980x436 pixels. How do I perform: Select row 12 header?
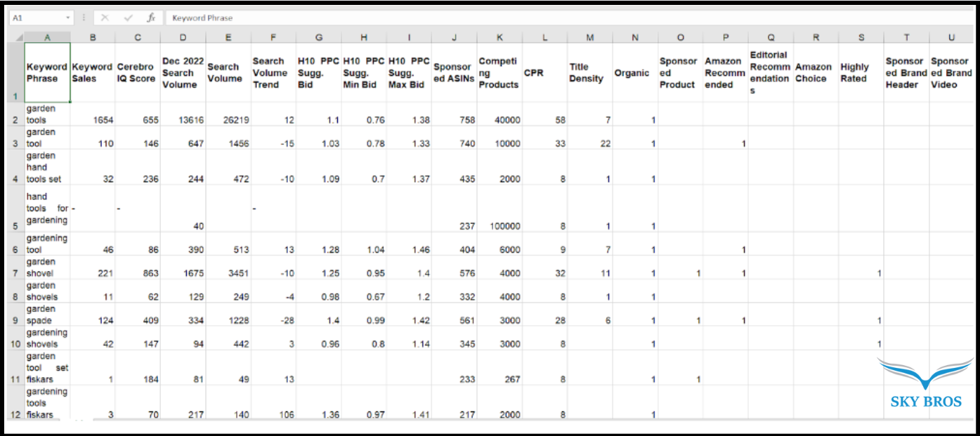point(14,414)
